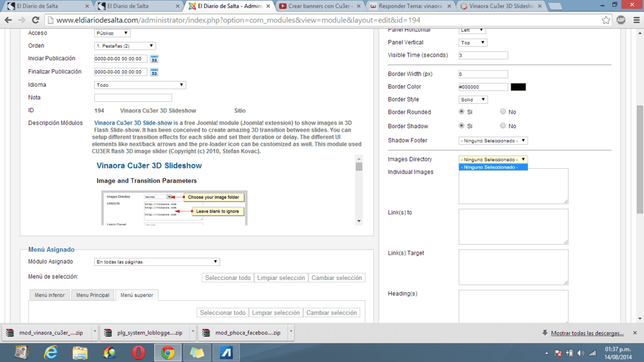This screenshot has width=644, height=362.
Task: Open the colorful globe taskbar icon
Action: (109, 353)
